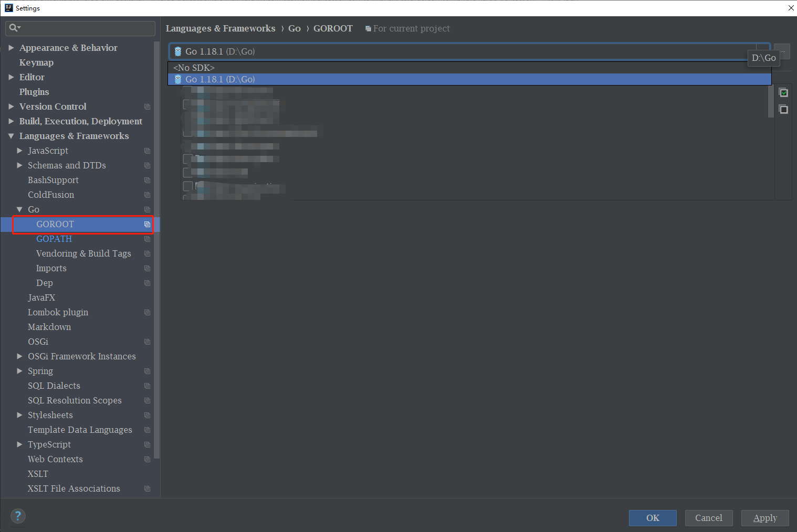The height and width of the screenshot is (532, 797).
Task: Click the "..." browse icon for SDK path
Action: pos(782,51)
